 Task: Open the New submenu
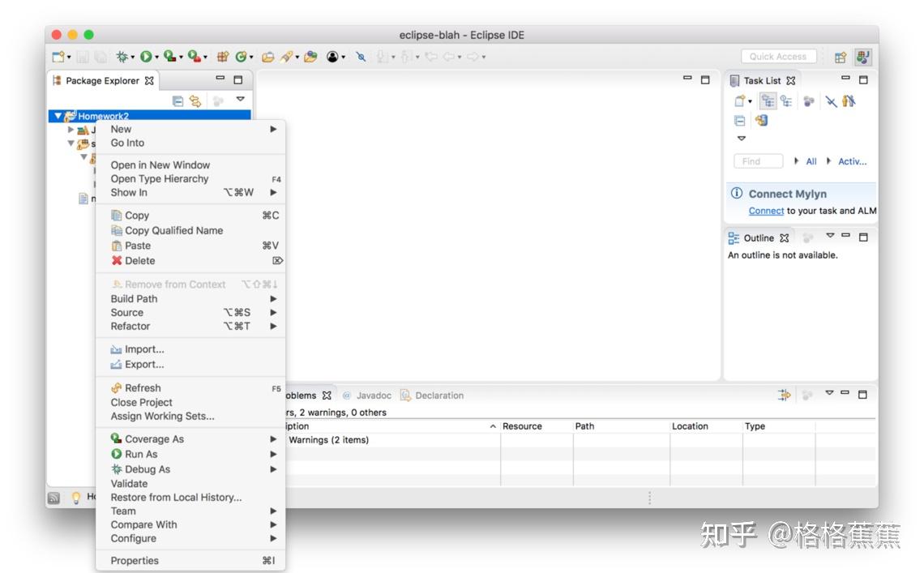coord(191,129)
